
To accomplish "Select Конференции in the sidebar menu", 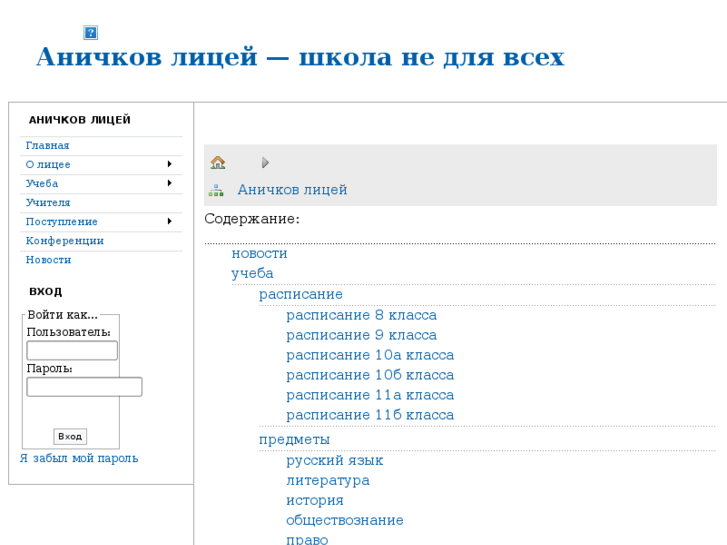I will click(65, 241).
